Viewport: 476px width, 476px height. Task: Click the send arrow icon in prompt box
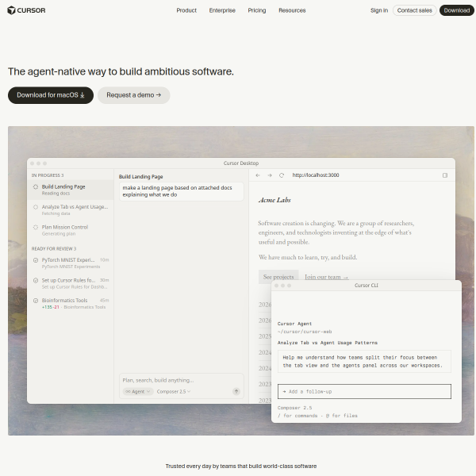tap(236, 392)
